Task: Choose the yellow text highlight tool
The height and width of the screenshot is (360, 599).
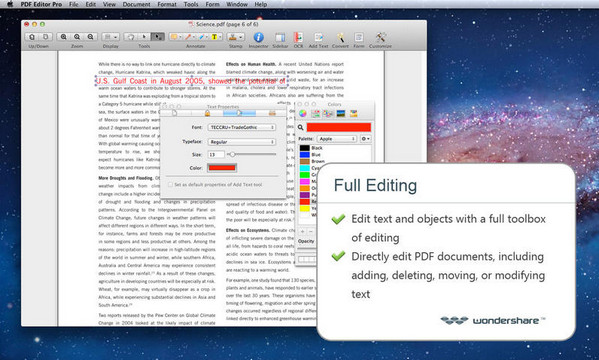Action: click(x=214, y=37)
